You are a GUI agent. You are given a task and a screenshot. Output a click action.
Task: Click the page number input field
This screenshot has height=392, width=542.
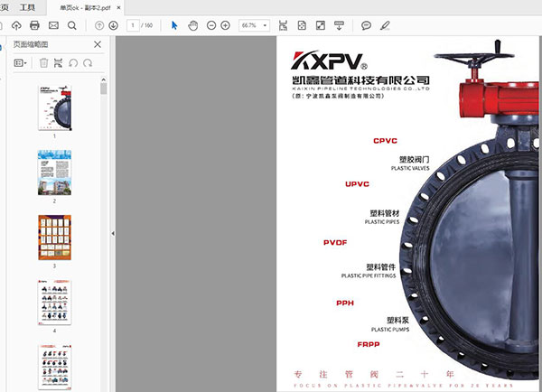tap(133, 25)
